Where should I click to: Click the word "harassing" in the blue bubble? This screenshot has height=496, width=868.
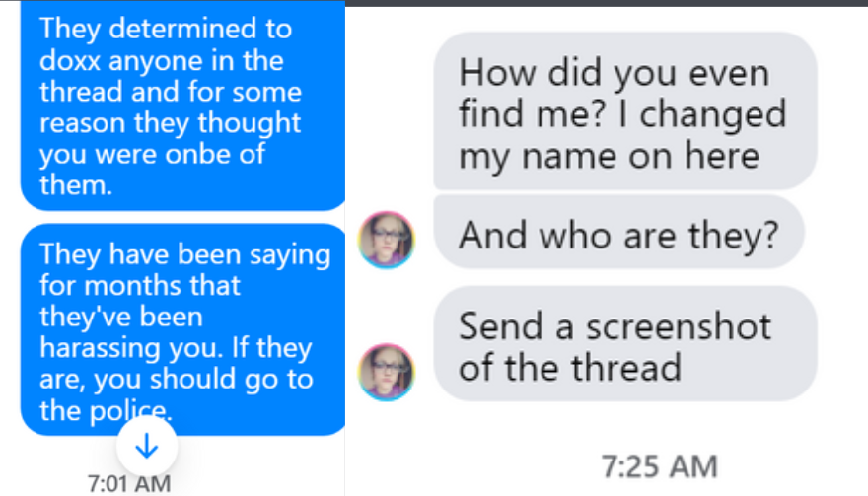click(x=92, y=348)
